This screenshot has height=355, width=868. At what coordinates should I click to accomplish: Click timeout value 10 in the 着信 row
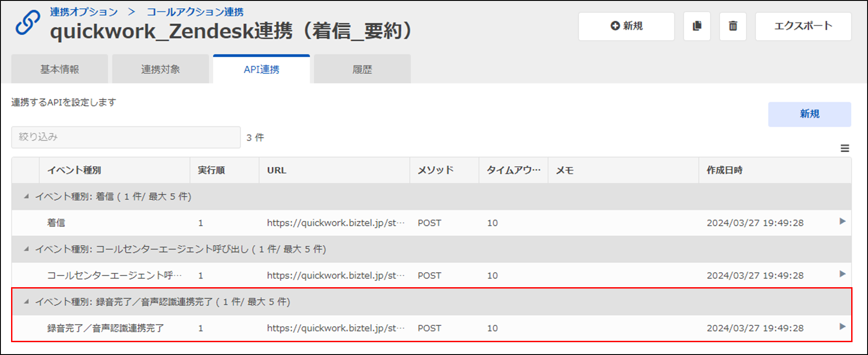pyautogui.click(x=493, y=223)
